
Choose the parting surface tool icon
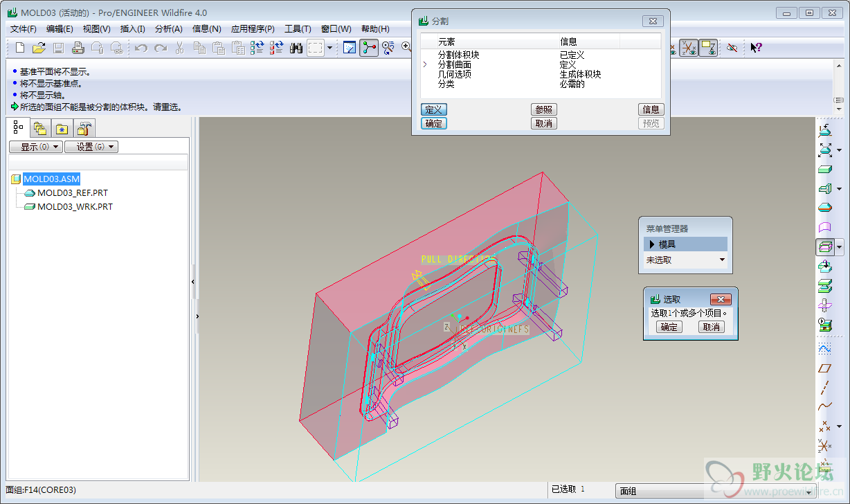coord(825,226)
